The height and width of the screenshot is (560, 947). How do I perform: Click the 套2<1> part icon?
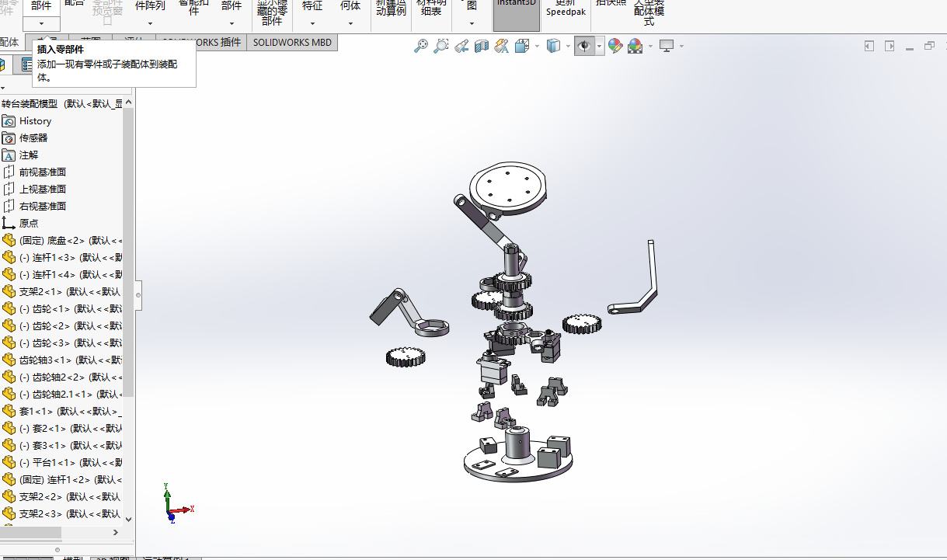[9, 429]
